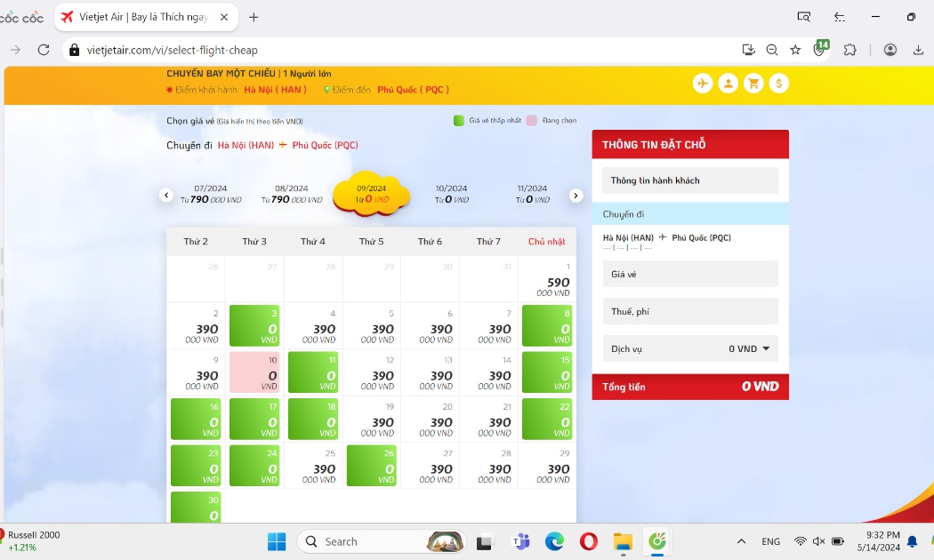The image size is (934, 560).
Task: Open the Russell 2000 stocks widget
Action: [x=31, y=541]
